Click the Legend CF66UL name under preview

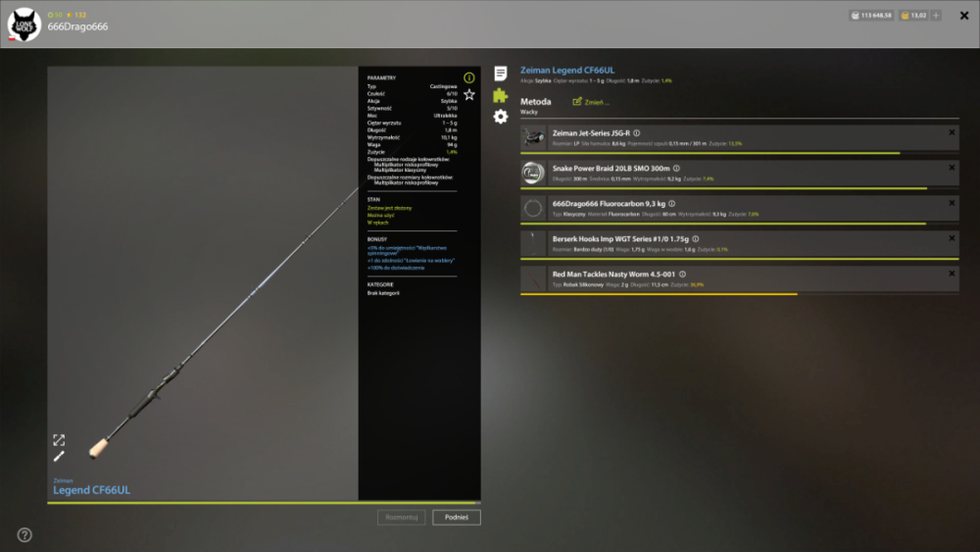pos(91,490)
